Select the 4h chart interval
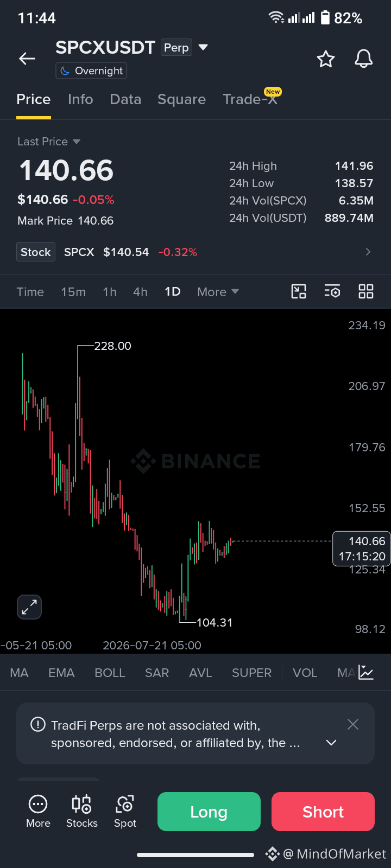Screen dimensions: 391x868 coord(140,292)
